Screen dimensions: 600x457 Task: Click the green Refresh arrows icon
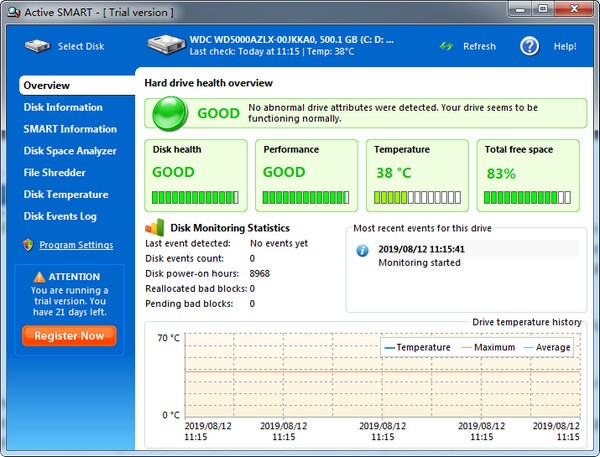446,46
